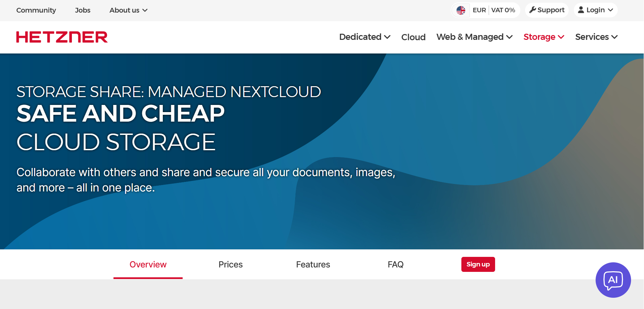Switch to the Prices tab

click(x=231, y=264)
